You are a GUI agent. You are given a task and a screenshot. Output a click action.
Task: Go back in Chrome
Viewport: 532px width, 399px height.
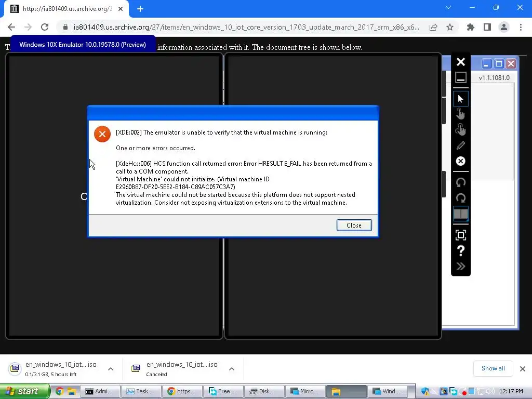(11, 27)
